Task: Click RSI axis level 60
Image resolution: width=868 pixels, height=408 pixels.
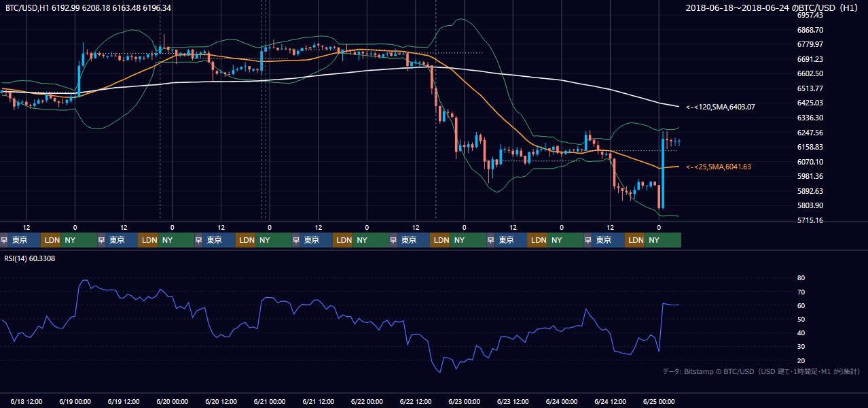Action: (x=801, y=305)
